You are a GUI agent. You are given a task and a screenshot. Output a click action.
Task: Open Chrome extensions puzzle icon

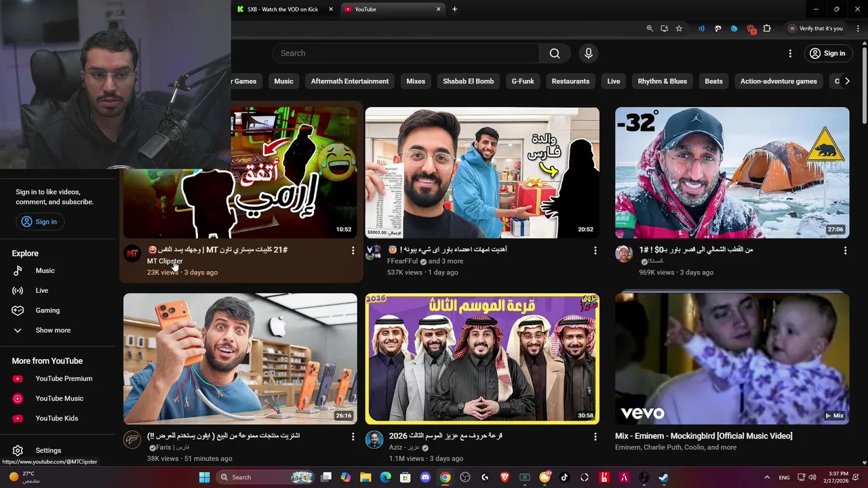[x=767, y=28]
